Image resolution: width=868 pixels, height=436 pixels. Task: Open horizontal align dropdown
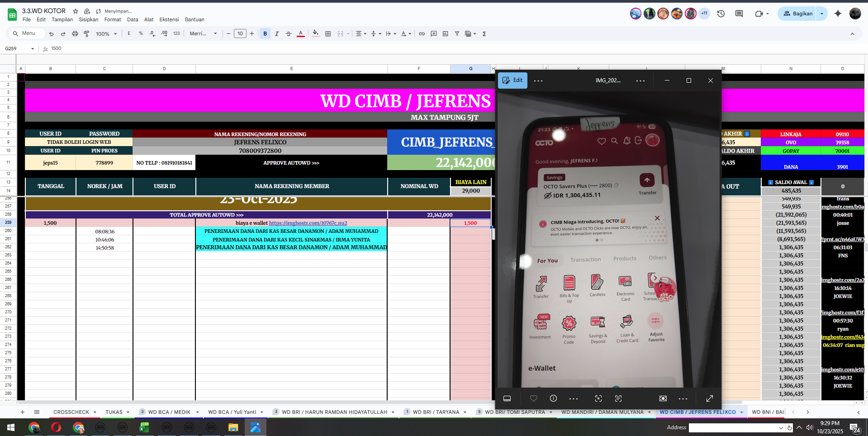point(360,33)
